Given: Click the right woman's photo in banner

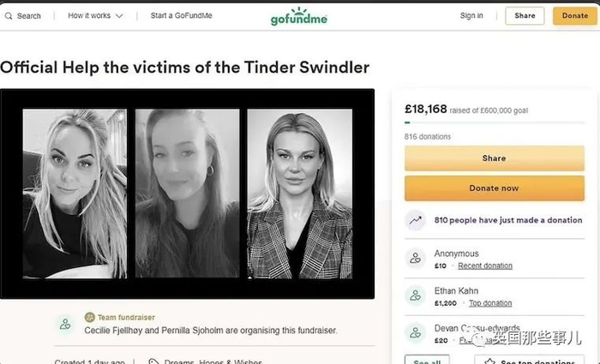Looking at the screenshot, I should tap(300, 194).
